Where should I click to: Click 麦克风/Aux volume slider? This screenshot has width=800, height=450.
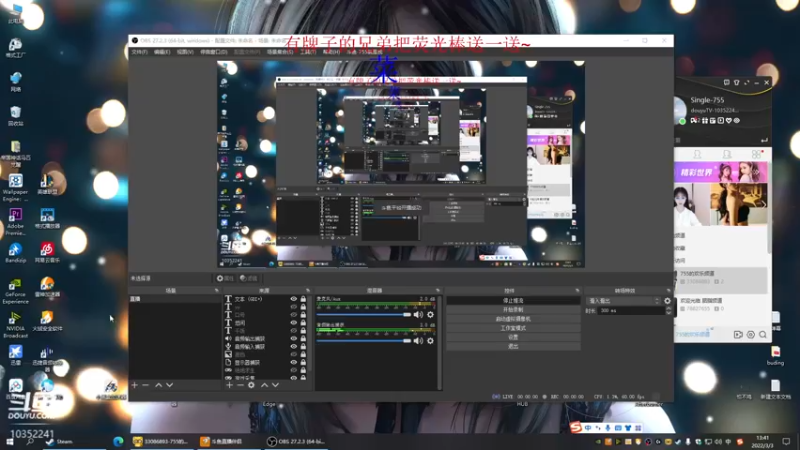pos(363,315)
